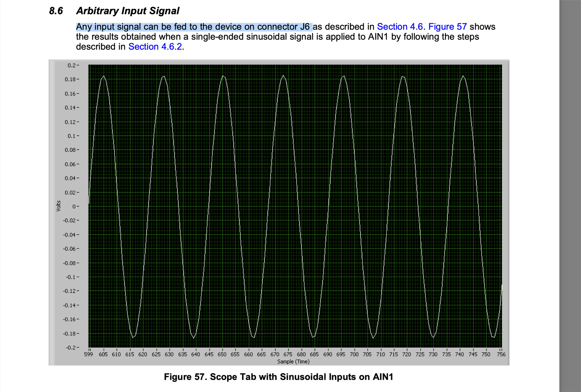Click the heading 'Arbitrary Input Signal'
This screenshot has height=392, width=581.
point(128,11)
